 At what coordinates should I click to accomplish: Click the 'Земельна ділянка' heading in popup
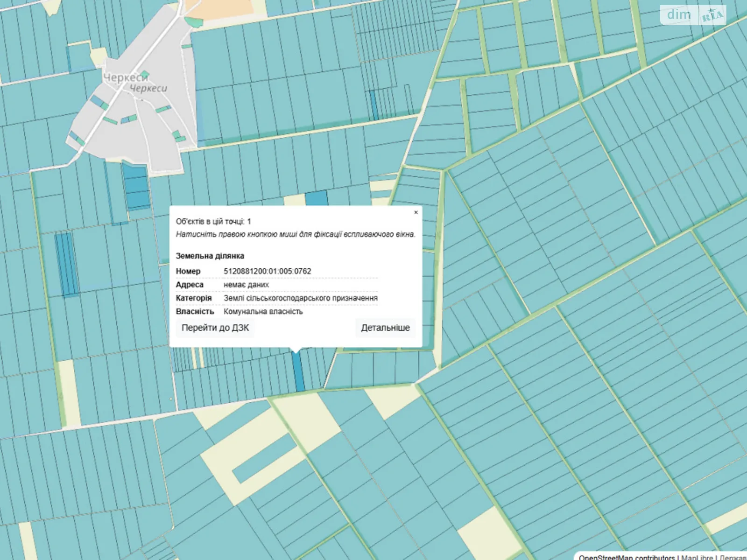(x=210, y=256)
